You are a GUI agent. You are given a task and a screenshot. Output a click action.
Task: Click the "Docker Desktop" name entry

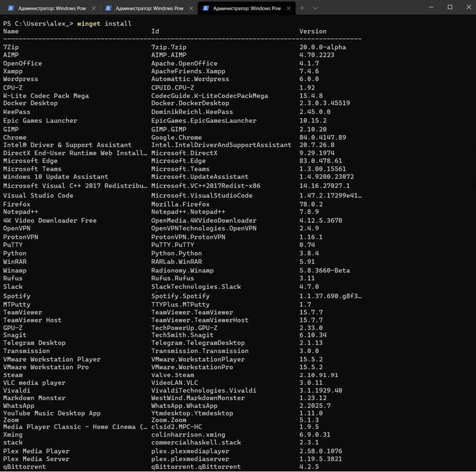click(30, 103)
